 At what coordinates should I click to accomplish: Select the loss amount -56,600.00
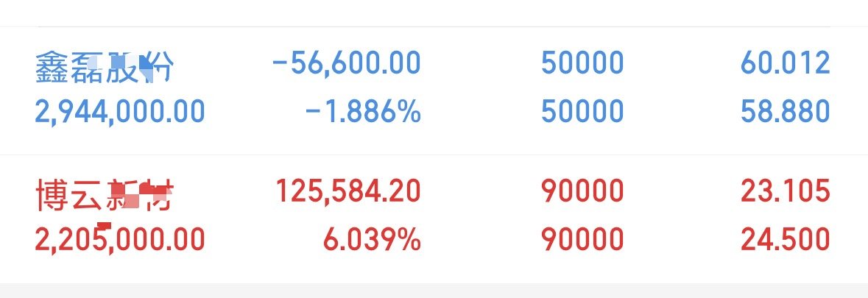346,63
